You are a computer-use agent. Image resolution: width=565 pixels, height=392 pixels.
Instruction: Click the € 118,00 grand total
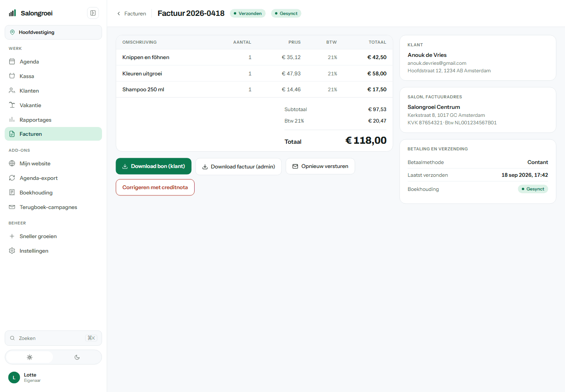pos(366,141)
